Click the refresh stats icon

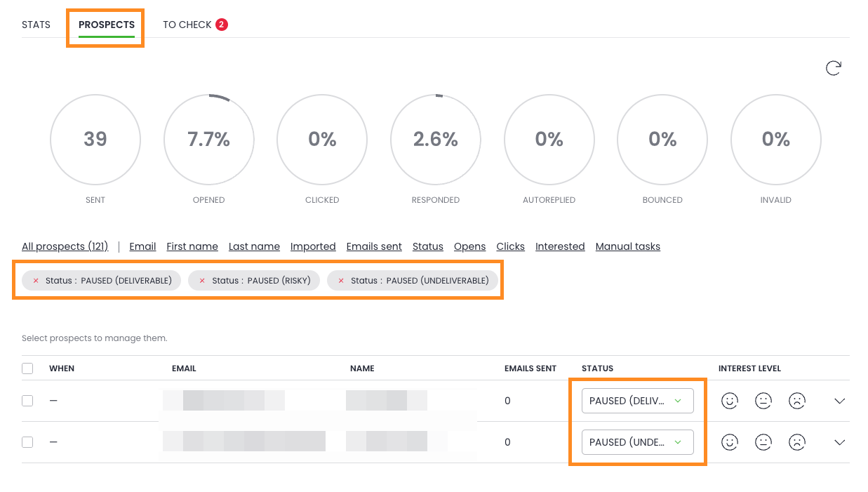[833, 68]
